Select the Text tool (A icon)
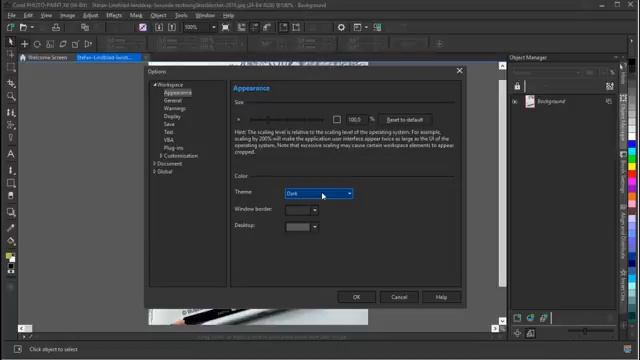Image resolution: width=640 pixels, height=360 pixels. [11, 154]
